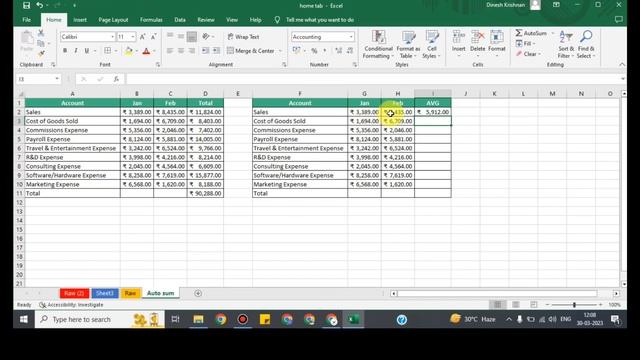
Task: Click the Clear eraser icon
Action: [x=519, y=53]
